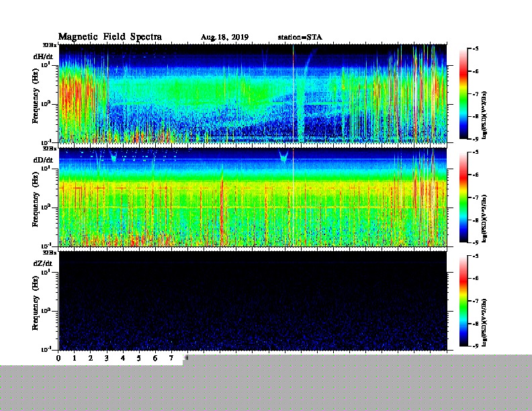The height and width of the screenshot is (411, 532).
Task: Click the time axis tick label "0"
Action: [58, 358]
